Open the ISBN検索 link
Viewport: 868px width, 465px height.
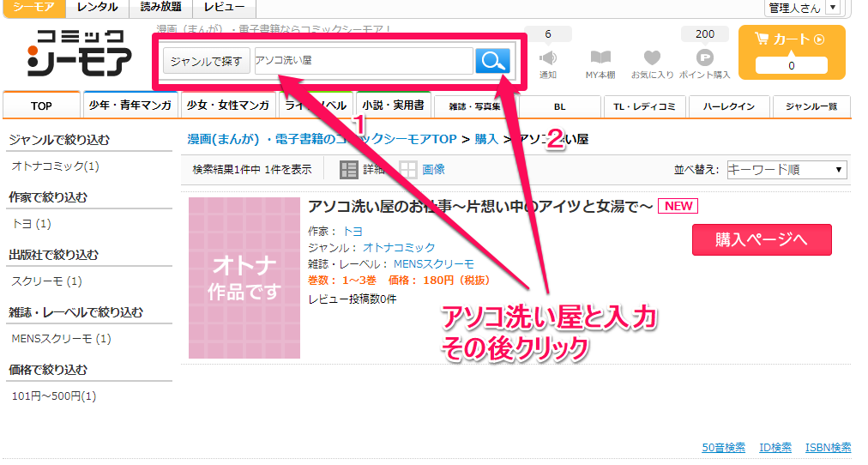click(x=829, y=447)
